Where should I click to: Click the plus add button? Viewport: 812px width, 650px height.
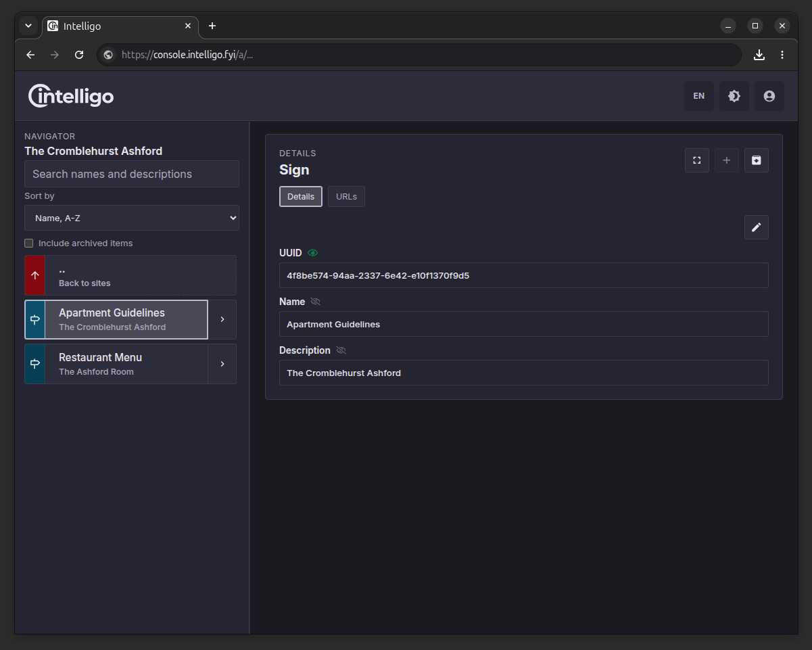pyautogui.click(x=727, y=160)
